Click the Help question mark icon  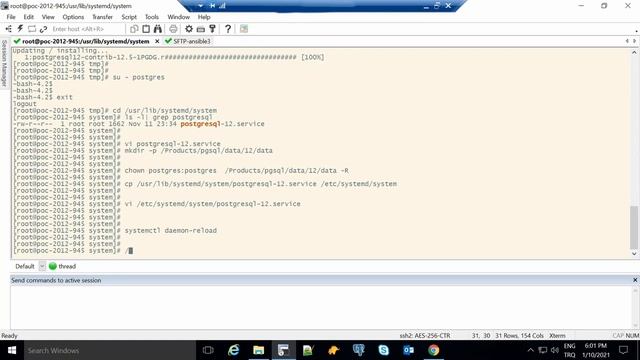coord(228,29)
